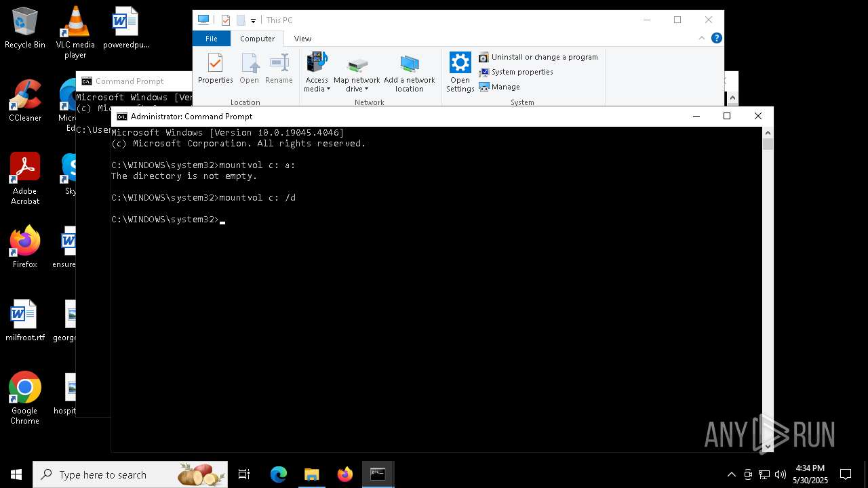Maximize the Administrator Command Prompt window

[727, 116]
